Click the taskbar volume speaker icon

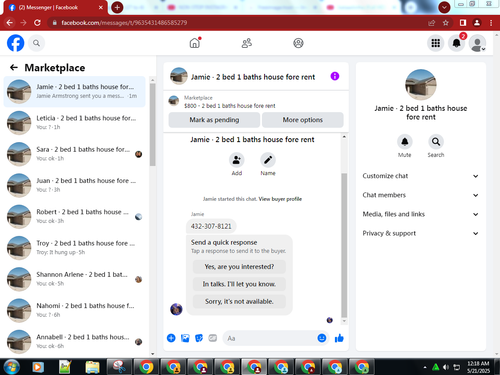click(446, 367)
